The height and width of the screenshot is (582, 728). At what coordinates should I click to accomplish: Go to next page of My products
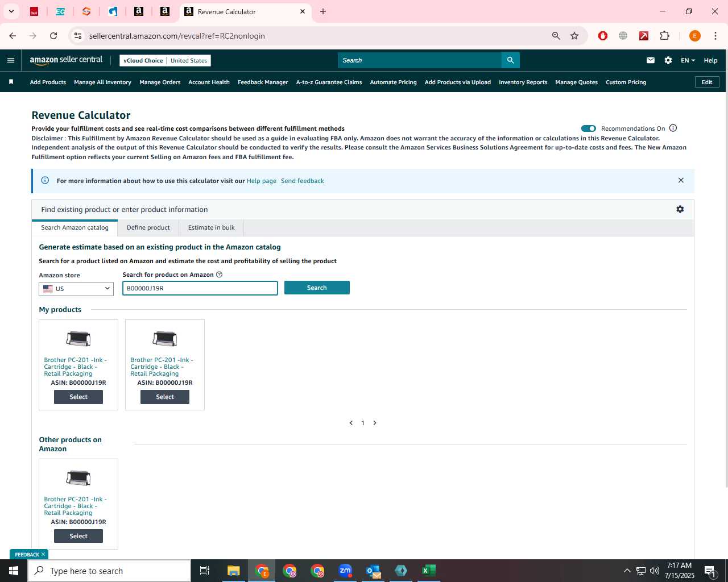pyautogui.click(x=375, y=423)
